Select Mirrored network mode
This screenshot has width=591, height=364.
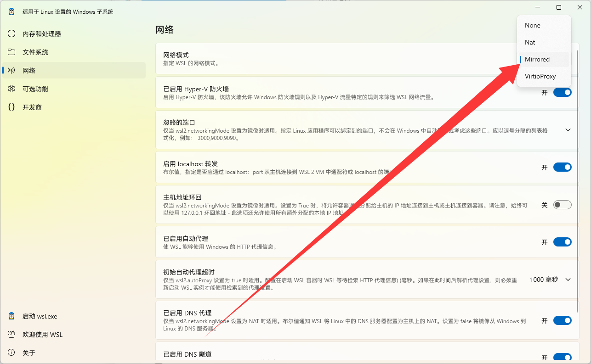pyautogui.click(x=537, y=59)
